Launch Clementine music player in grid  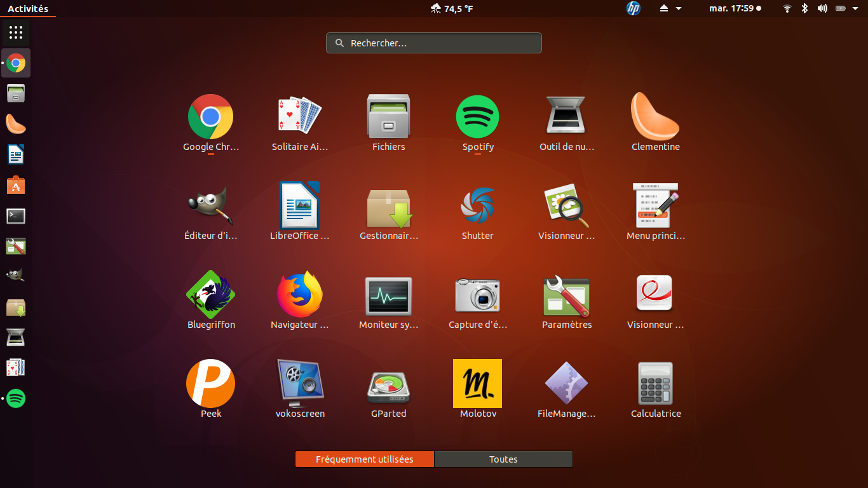pos(655,117)
